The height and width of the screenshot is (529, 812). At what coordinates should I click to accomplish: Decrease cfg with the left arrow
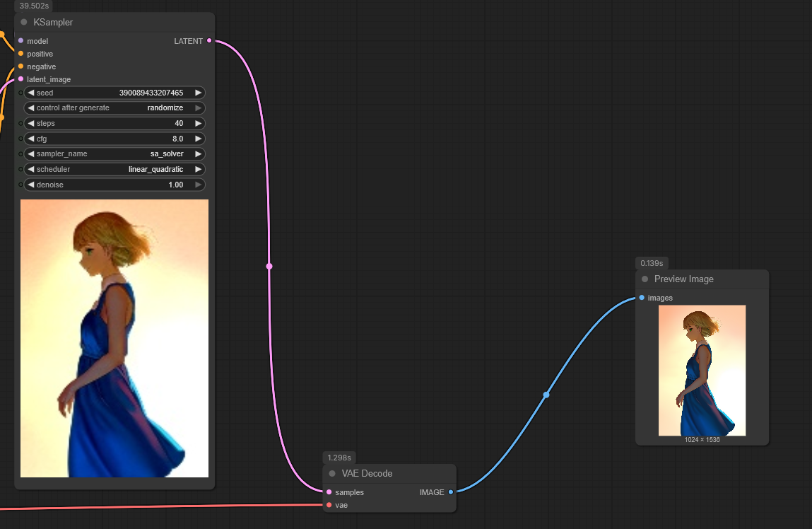pyautogui.click(x=31, y=139)
